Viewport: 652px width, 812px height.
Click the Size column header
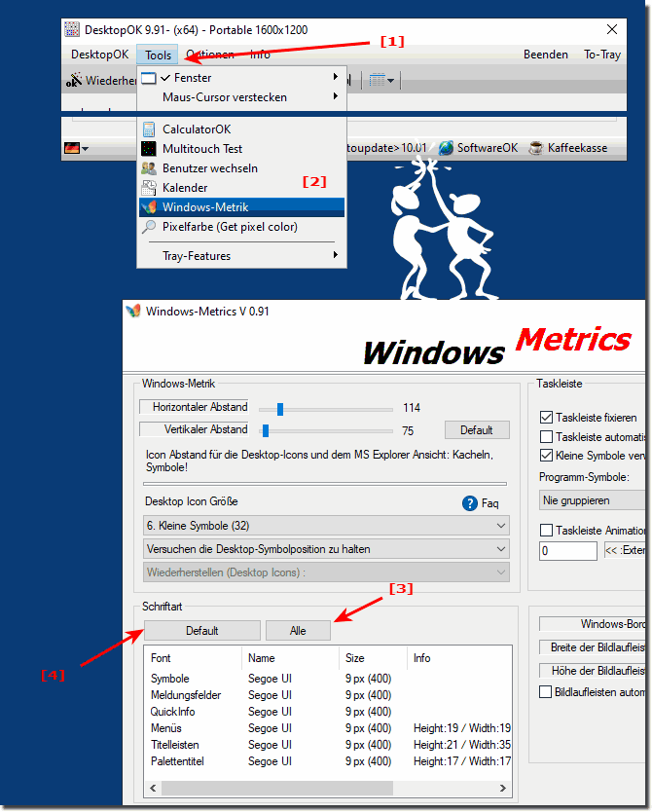click(373, 657)
